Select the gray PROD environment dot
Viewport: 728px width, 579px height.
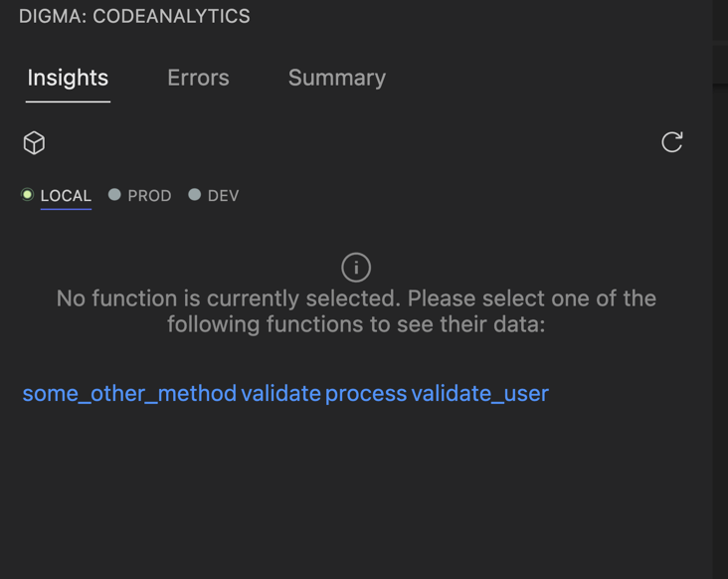[x=114, y=195]
